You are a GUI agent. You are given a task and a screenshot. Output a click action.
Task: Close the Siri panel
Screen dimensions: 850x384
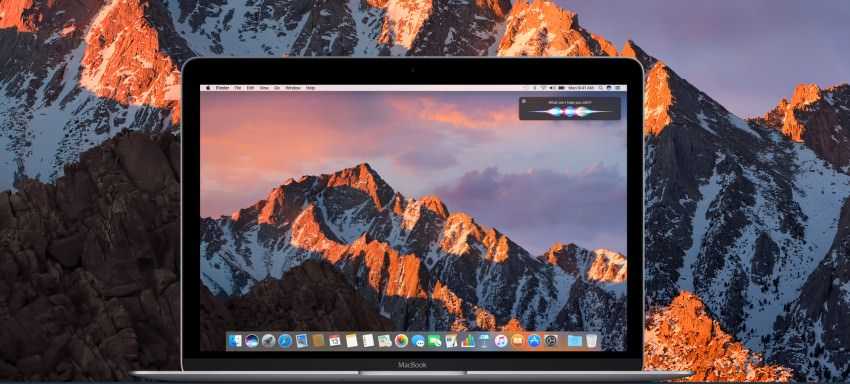coord(524,101)
